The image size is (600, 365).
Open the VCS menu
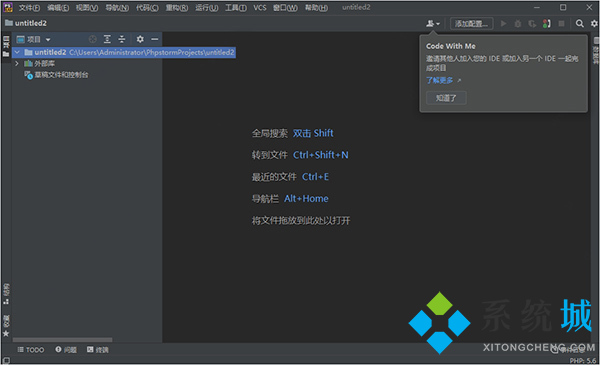[260, 8]
